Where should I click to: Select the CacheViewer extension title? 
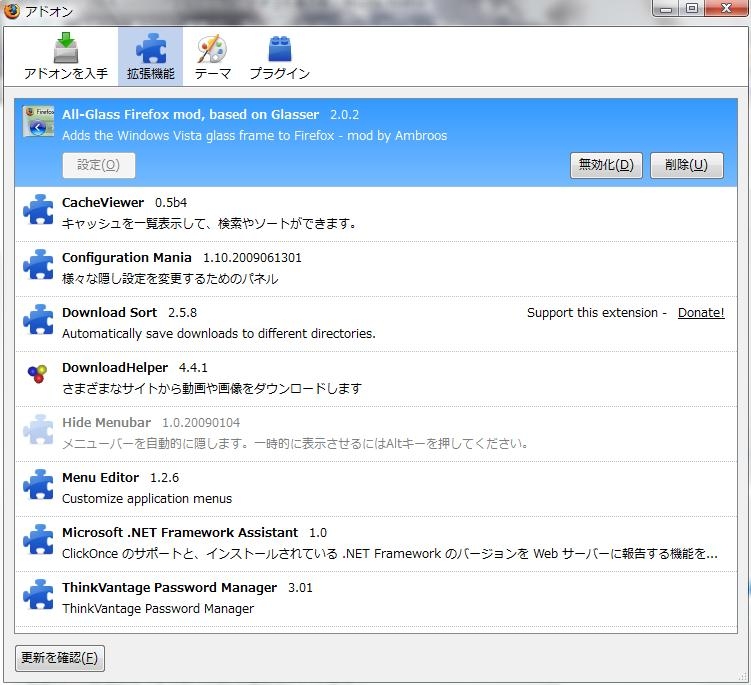click(x=103, y=203)
